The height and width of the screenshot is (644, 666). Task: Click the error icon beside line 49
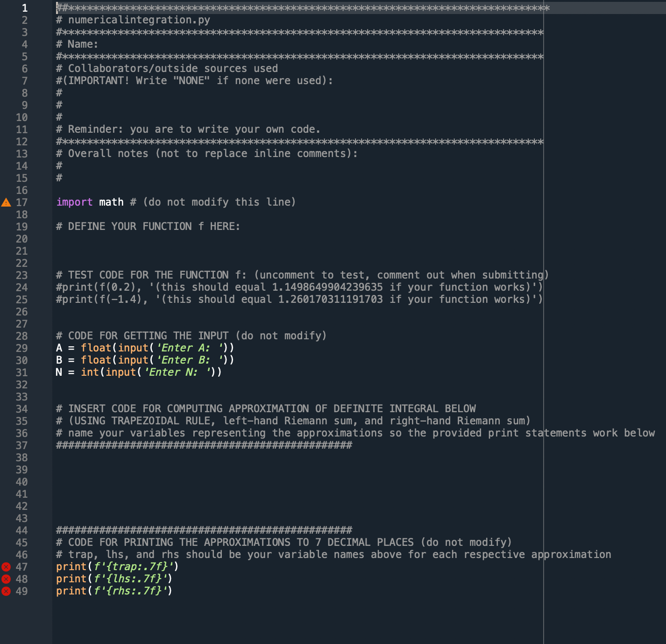click(6, 591)
